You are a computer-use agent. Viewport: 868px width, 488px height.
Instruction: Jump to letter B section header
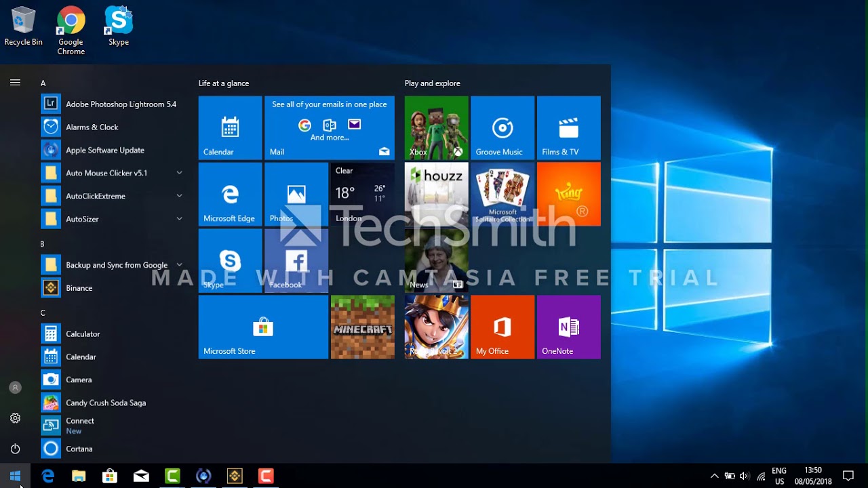(42, 244)
